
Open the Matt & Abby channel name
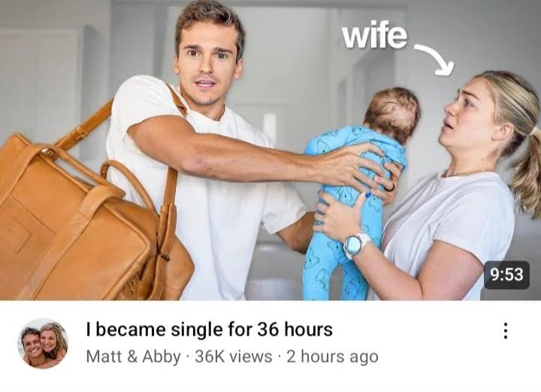(x=133, y=357)
